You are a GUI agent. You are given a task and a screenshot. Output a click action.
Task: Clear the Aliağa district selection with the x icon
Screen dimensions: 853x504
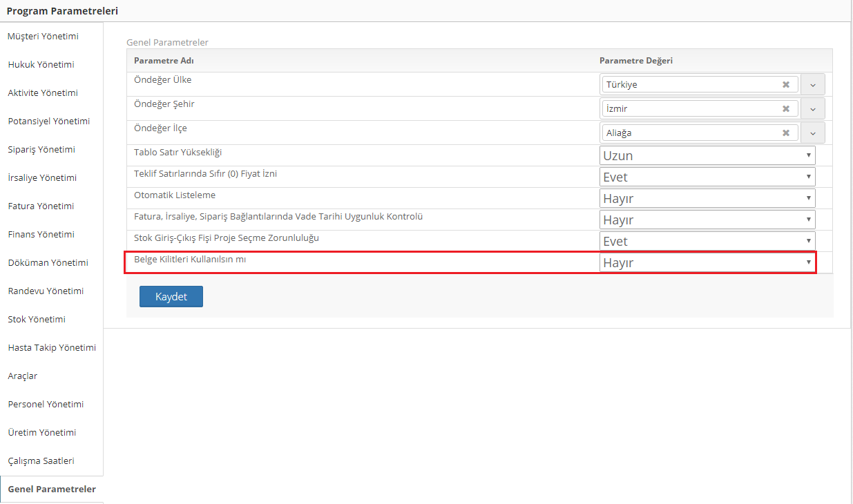785,133
